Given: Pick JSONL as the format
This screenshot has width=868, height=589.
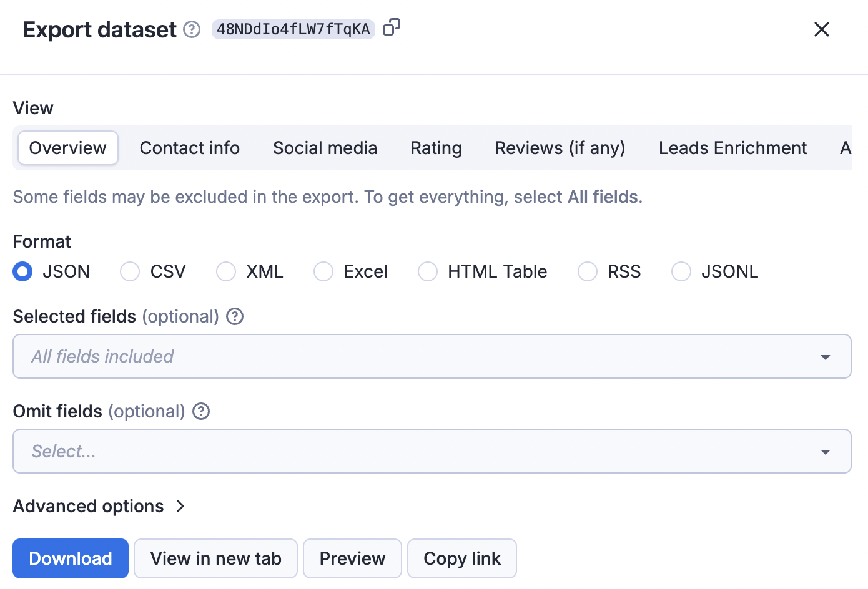Looking at the screenshot, I should click(x=681, y=271).
